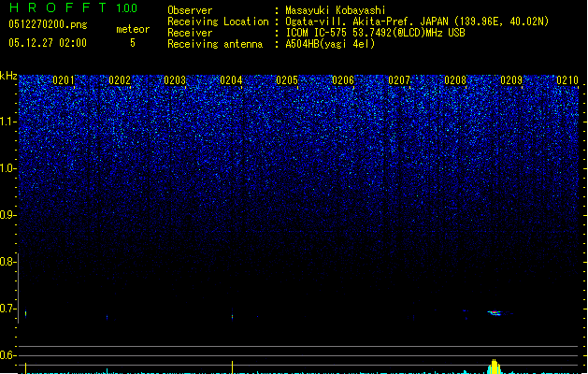The height and width of the screenshot is (374, 588).
Task: Click the 0207 time marker
Action: [399, 80]
